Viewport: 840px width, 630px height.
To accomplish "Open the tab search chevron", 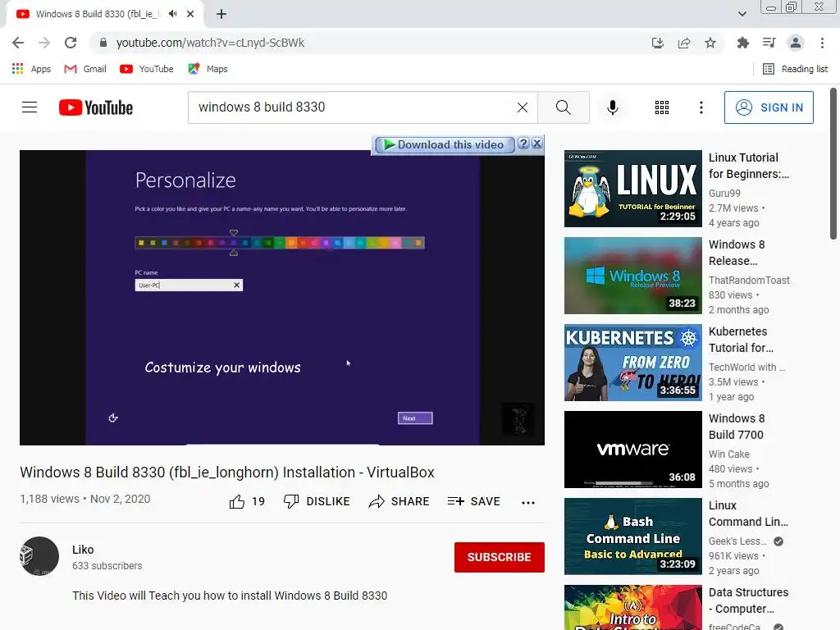I will pyautogui.click(x=742, y=14).
